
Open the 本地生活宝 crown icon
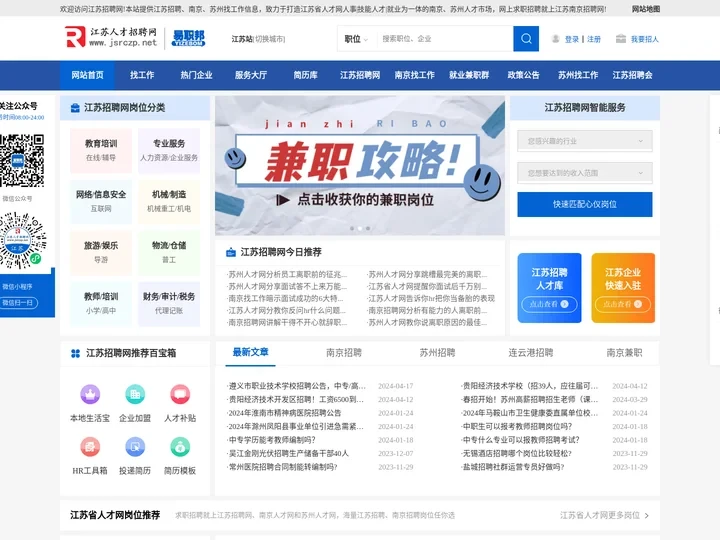pyautogui.click(x=90, y=394)
